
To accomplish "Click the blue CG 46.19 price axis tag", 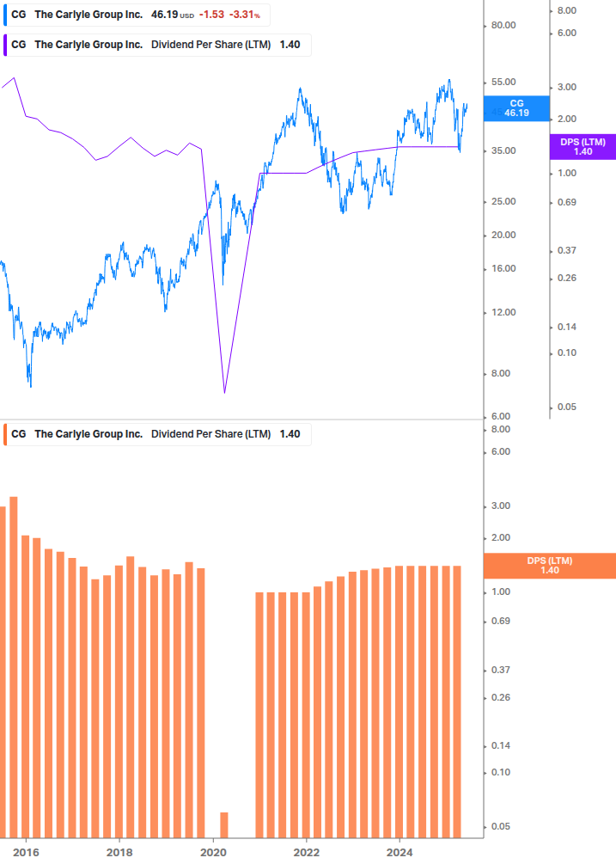I will click(516, 108).
